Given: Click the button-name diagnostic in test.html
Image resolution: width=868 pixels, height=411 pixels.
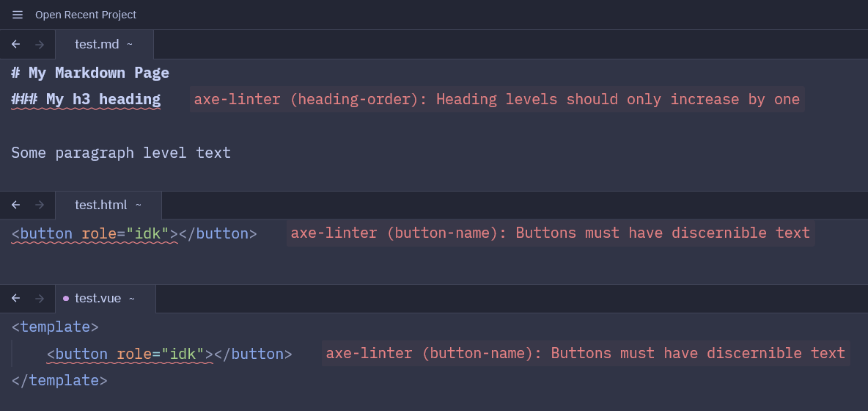Looking at the screenshot, I should [x=550, y=233].
